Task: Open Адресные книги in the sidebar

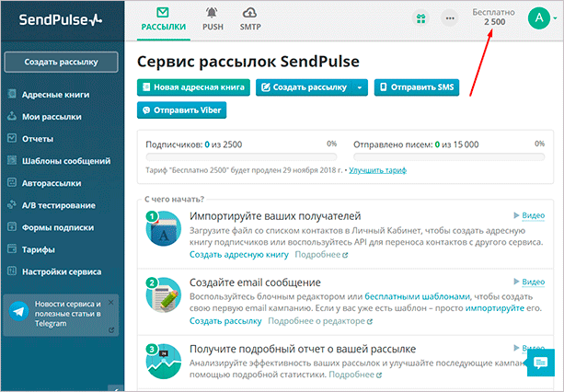Action: 55,95
